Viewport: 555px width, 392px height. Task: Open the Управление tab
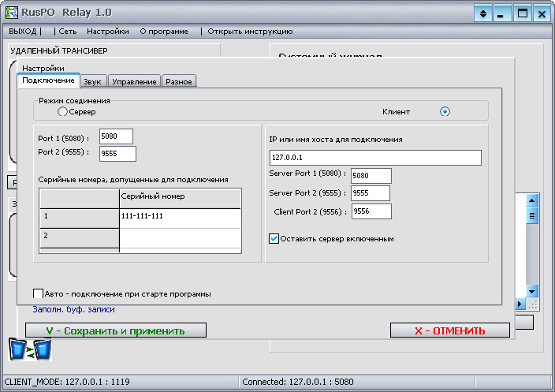135,81
